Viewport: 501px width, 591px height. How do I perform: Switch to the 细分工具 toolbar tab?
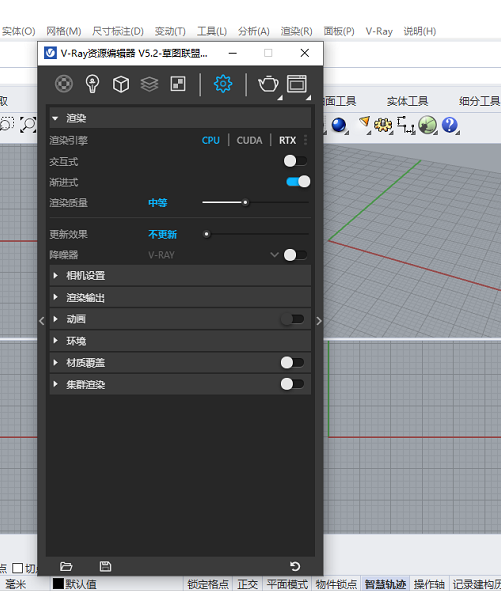click(480, 101)
